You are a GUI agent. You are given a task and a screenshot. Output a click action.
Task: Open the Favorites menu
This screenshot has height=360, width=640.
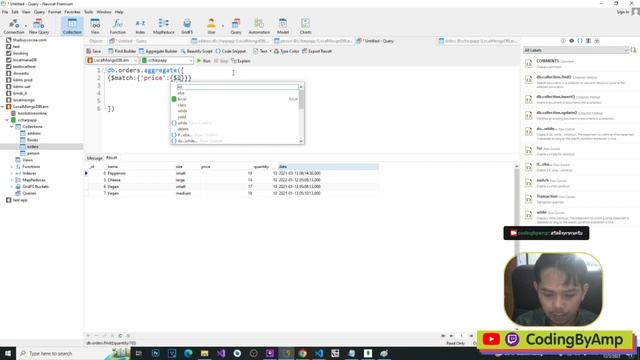73,12
